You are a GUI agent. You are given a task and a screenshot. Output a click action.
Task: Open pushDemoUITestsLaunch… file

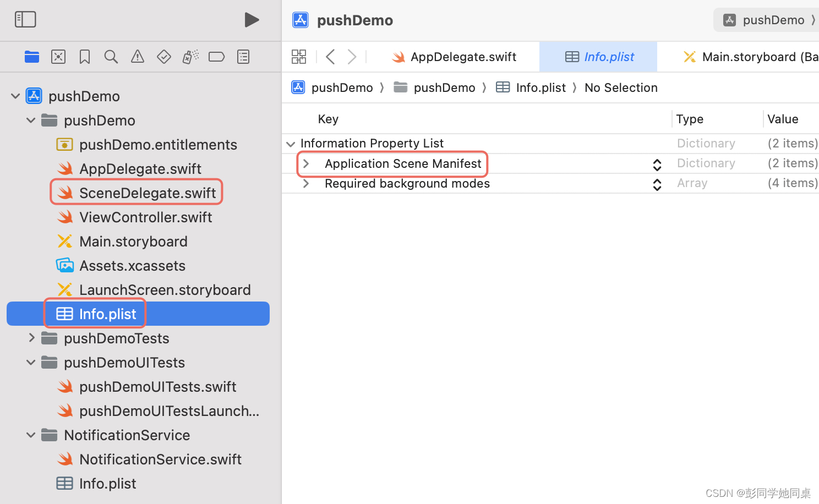[158, 411]
